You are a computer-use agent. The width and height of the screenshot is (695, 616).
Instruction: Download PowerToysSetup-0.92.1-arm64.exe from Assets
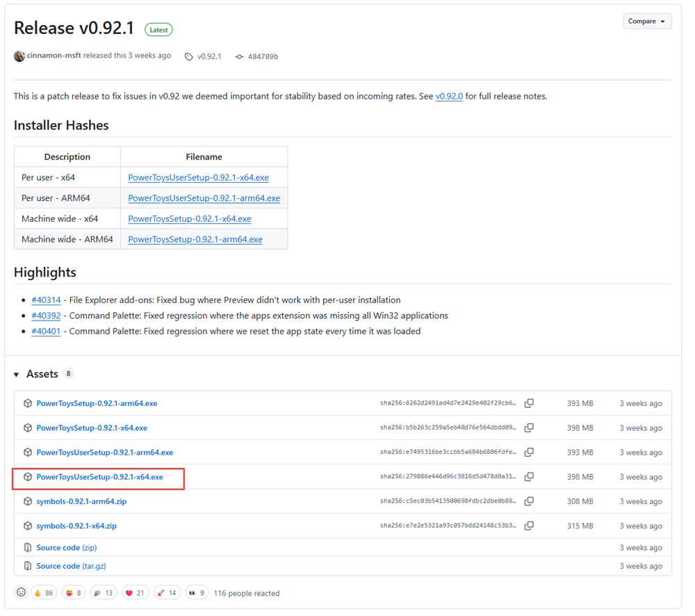[x=97, y=403]
